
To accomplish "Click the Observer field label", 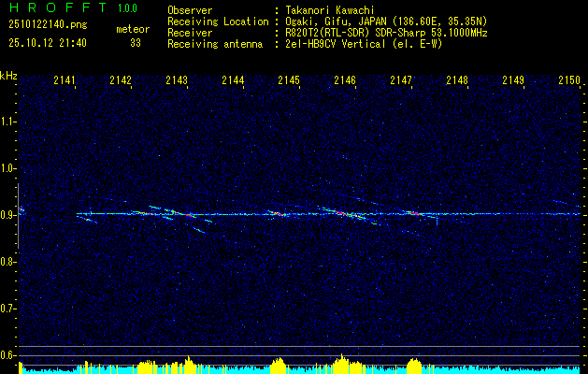I will pos(190,10).
